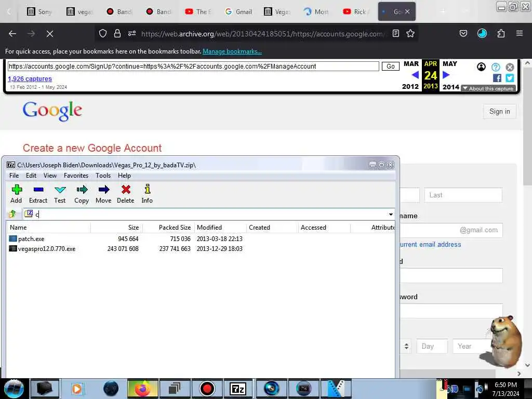The width and height of the screenshot is (532, 399).
Task: Sort the list by the Name column
Action: pos(49,228)
